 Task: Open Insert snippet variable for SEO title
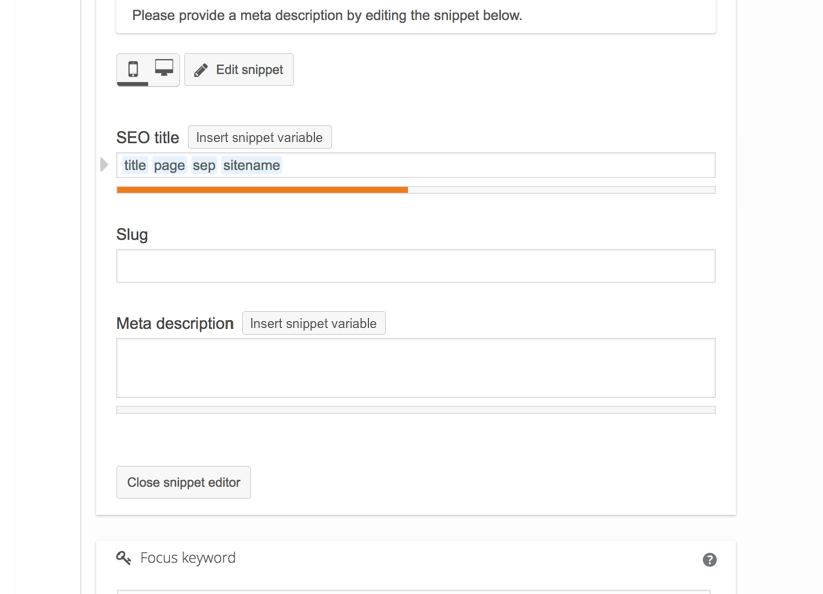(259, 137)
